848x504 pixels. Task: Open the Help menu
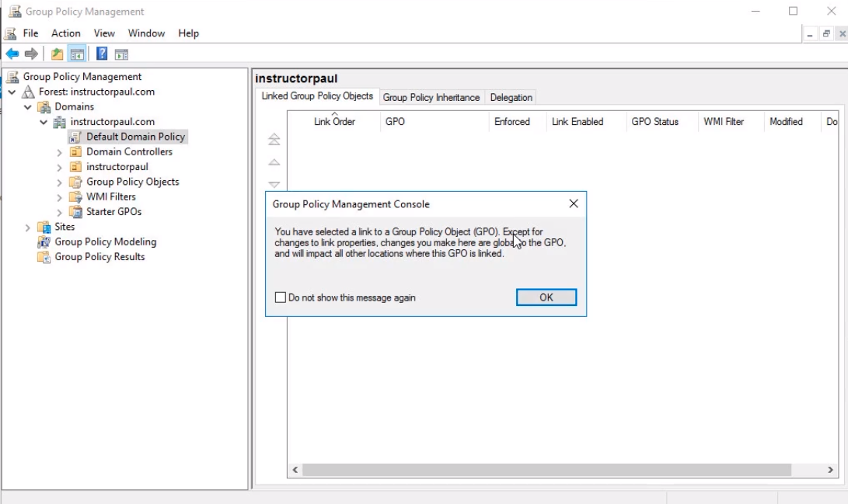point(189,33)
